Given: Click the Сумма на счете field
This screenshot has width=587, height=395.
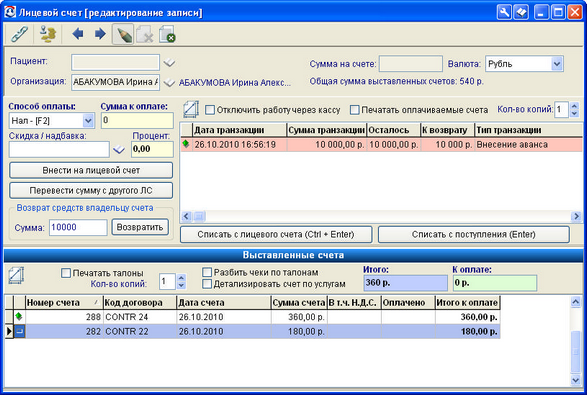Looking at the screenshot, I should (x=411, y=64).
